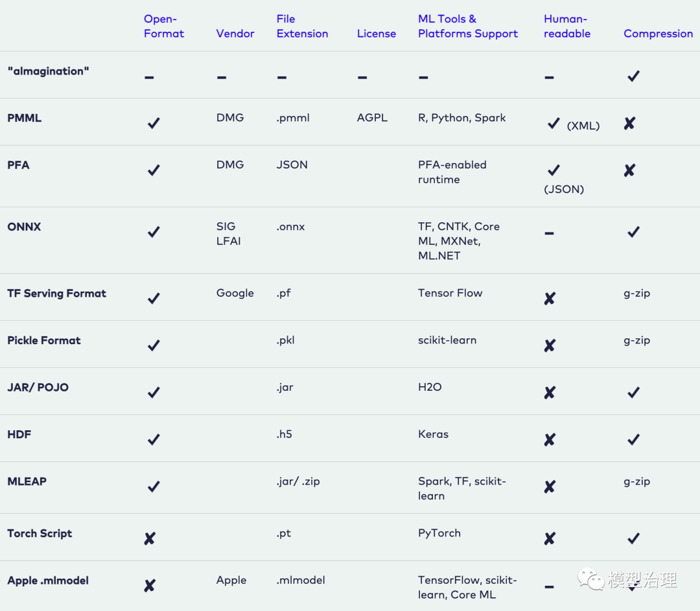This screenshot has height=611, width=700.
Task: Click the Apple .mlmodel Open-Format cross icon
Action: point(150,586)
